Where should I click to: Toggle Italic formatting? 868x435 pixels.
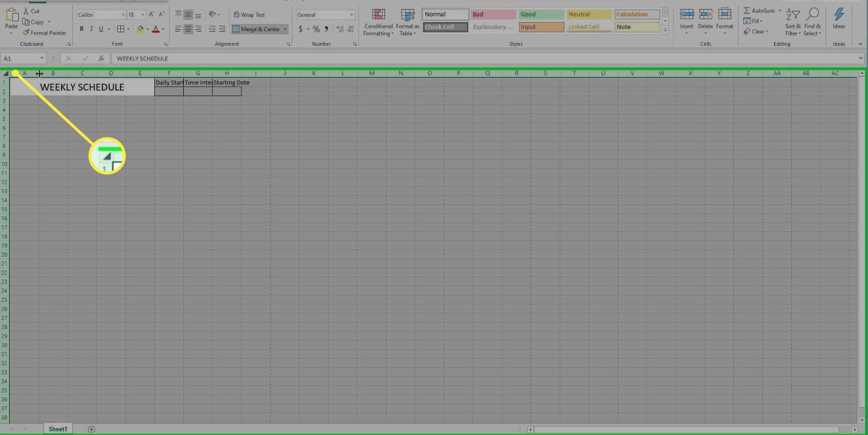point(91,29)
